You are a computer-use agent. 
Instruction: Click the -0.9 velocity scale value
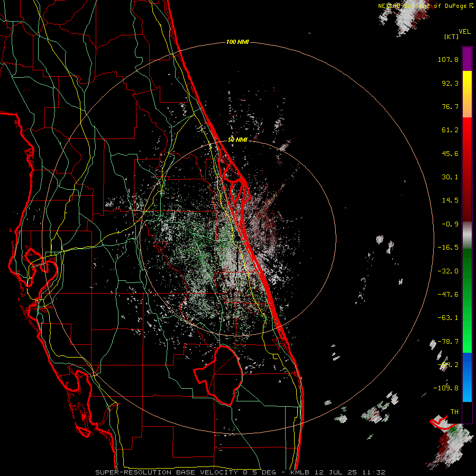coord(450,224)
